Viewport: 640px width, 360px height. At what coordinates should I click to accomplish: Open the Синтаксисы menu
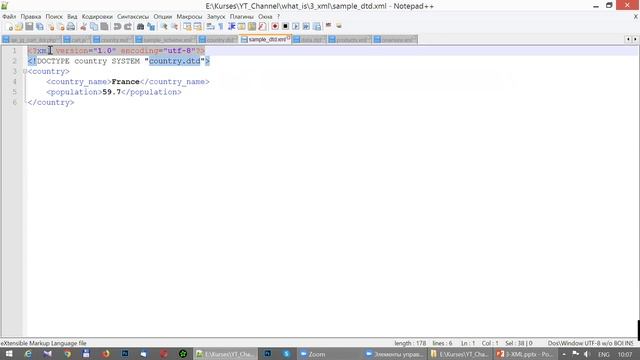coord(133,17)
